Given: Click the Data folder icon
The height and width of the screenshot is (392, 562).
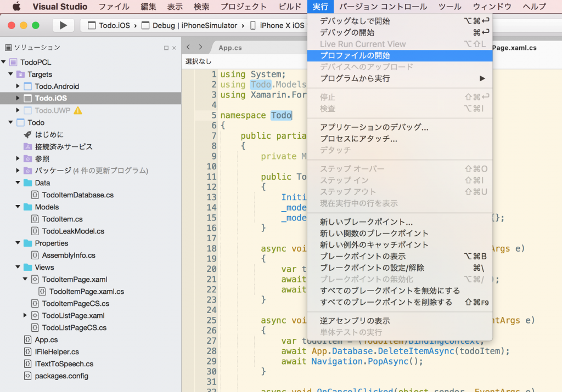Looking at the screenshot, I should tap(27, 183).
